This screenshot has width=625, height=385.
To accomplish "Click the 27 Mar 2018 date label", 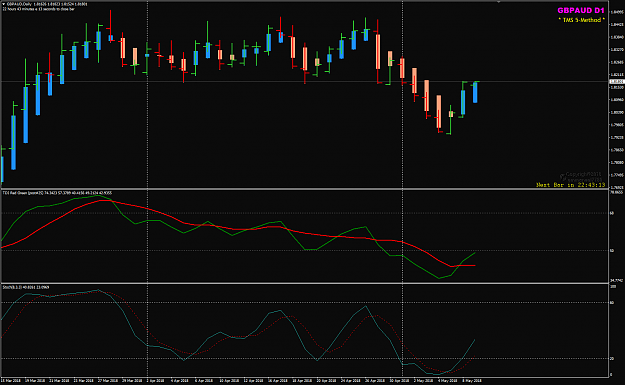I will click(x=108, y=381).
